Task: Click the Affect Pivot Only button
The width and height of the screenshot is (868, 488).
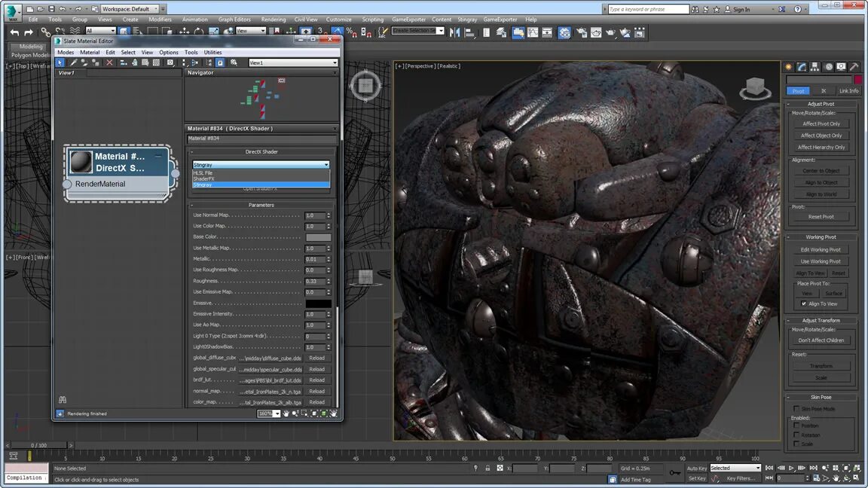Action: point(821,124)
